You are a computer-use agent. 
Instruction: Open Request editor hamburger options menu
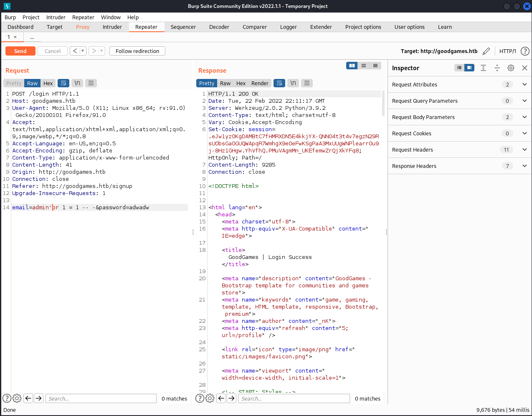coord(91,83)
